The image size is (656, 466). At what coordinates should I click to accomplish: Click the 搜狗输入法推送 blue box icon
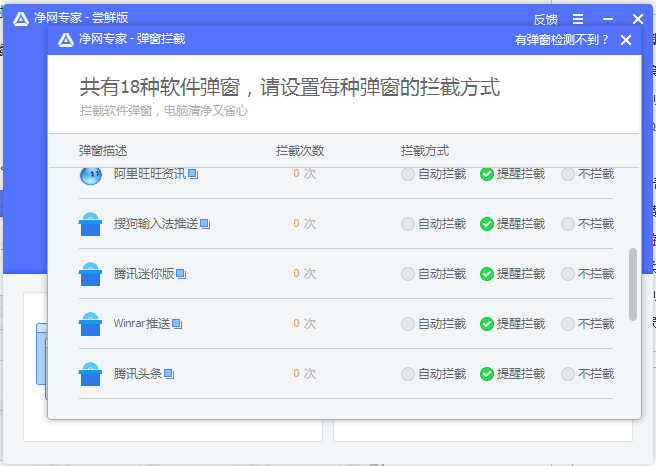coord(90,224)
